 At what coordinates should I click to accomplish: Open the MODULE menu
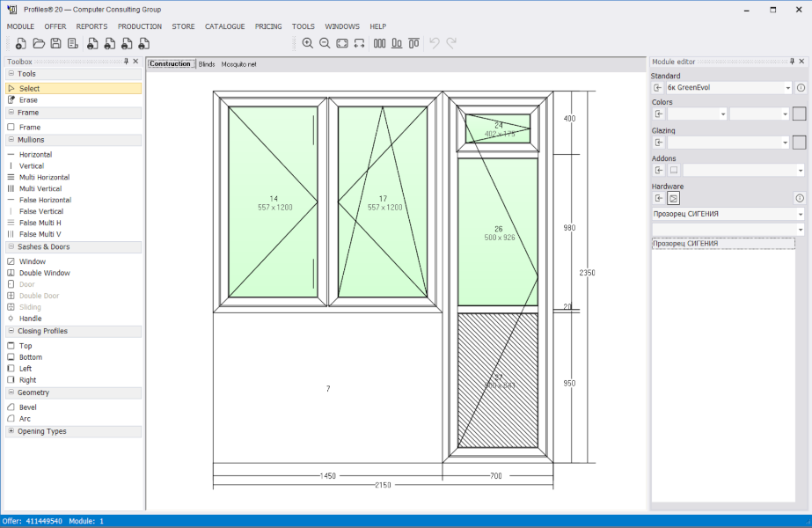click(21, 26)
